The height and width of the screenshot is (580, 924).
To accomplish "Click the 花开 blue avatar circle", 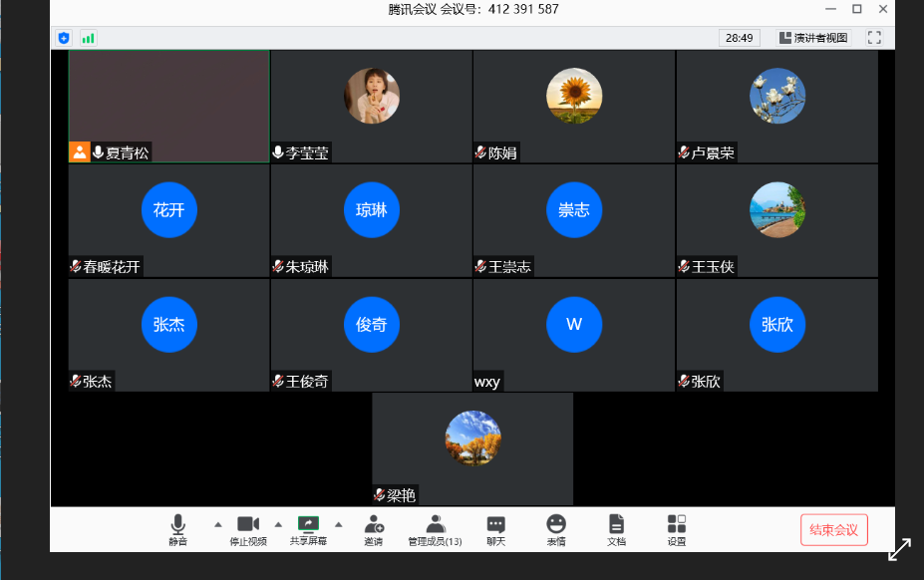I will (169, 210).
